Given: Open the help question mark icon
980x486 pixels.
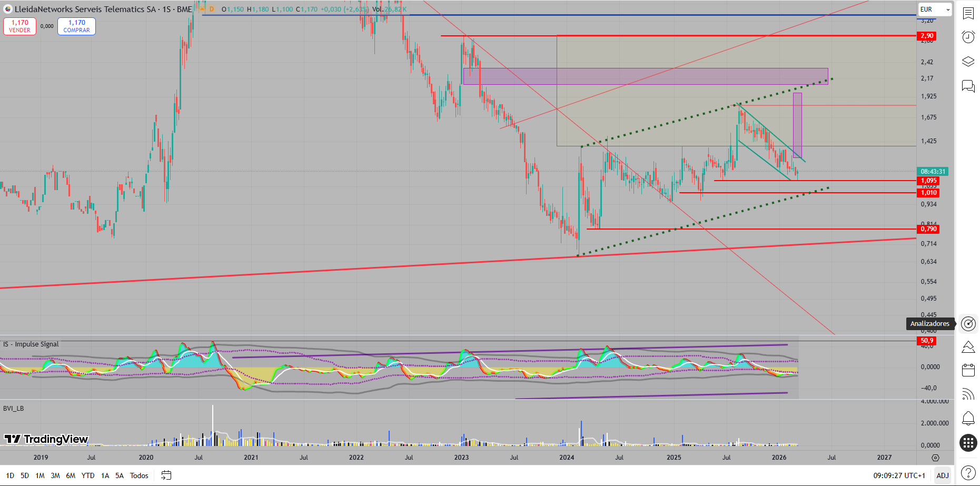Looking at the screenshot, I should [x=968, y=473].
